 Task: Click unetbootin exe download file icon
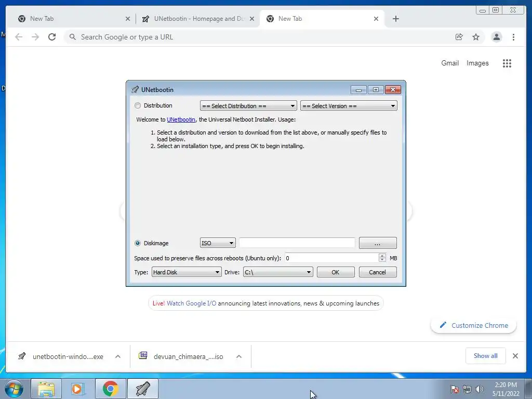(22, 356)
